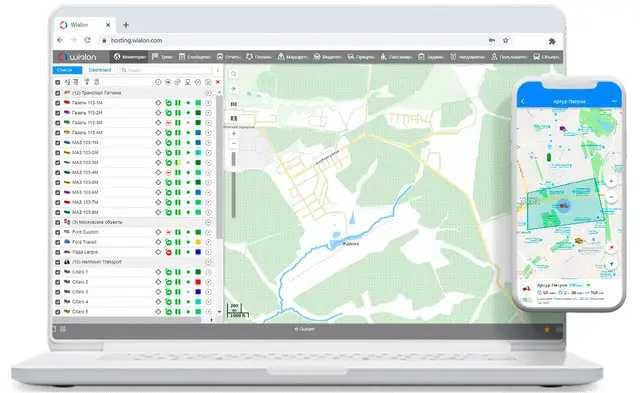The width and height of the screenshot is (640, 393).
Task: Open the Треки menu tab
Action: [162, 57]
